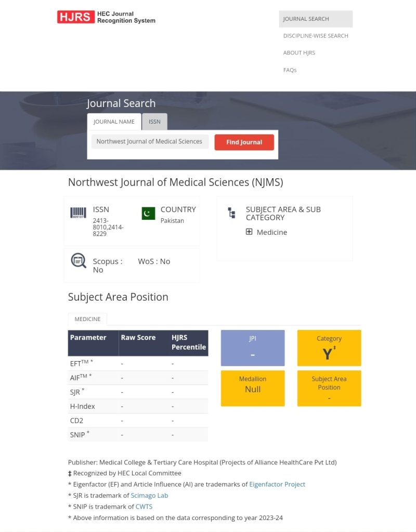Open the Scimago Lab link
The height and width of the screenshot is (532, 416).
pos(149,496)
